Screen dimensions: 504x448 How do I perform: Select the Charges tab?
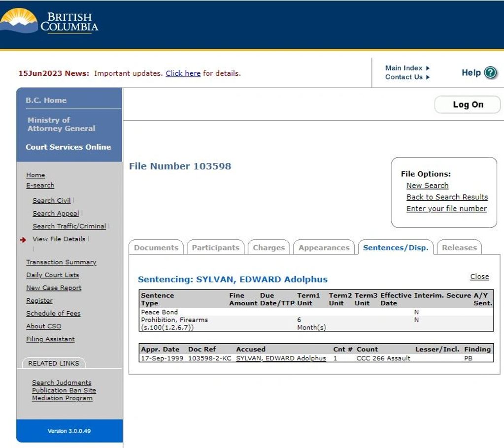tap(269, 248)
